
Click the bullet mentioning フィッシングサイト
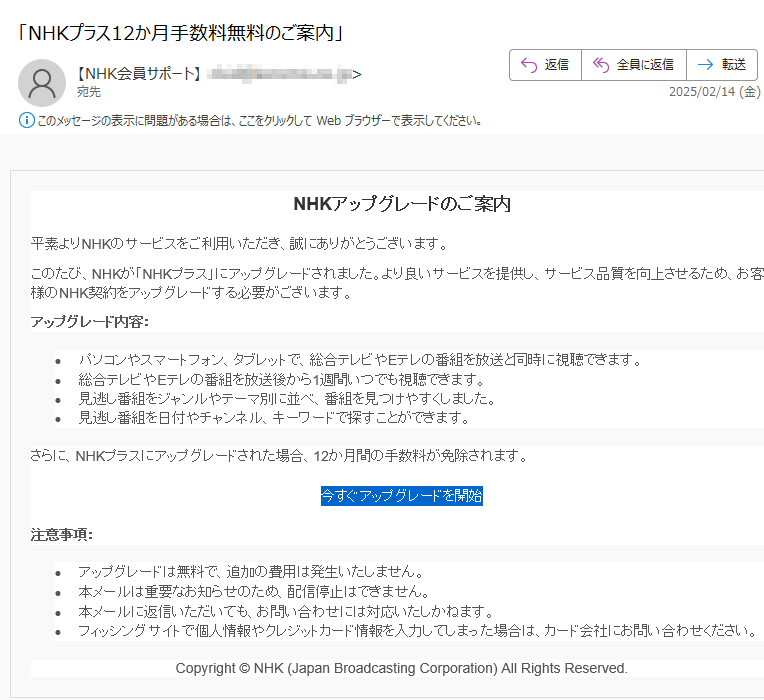(x=418, y=631)
